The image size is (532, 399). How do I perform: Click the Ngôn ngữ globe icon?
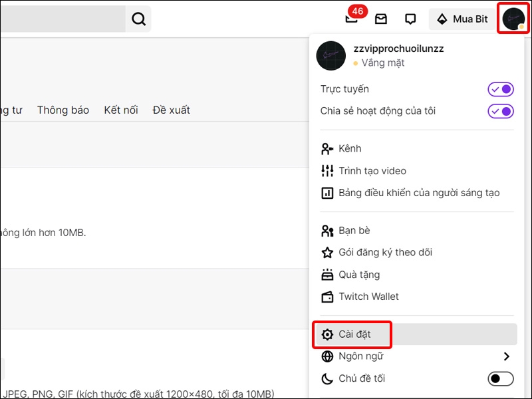(327, 356)
